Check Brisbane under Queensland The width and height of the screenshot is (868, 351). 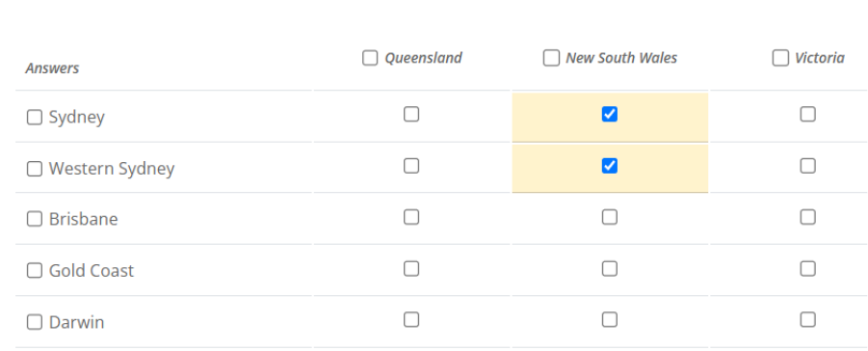click(x=410, y=217)
